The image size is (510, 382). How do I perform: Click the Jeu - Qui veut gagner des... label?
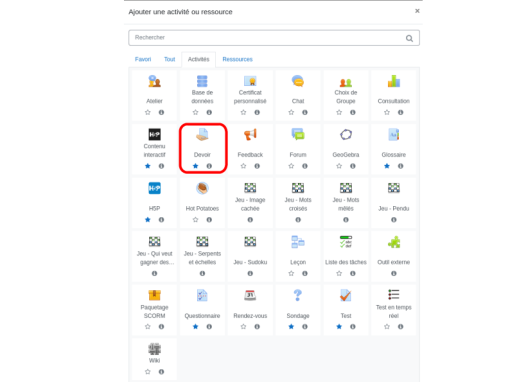coord(155,258)
